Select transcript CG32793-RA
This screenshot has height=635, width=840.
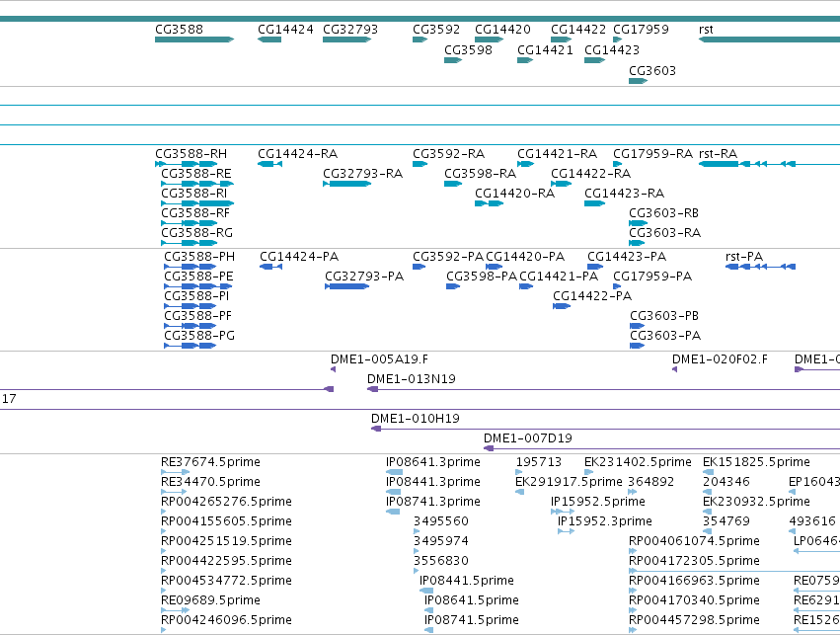347,184
